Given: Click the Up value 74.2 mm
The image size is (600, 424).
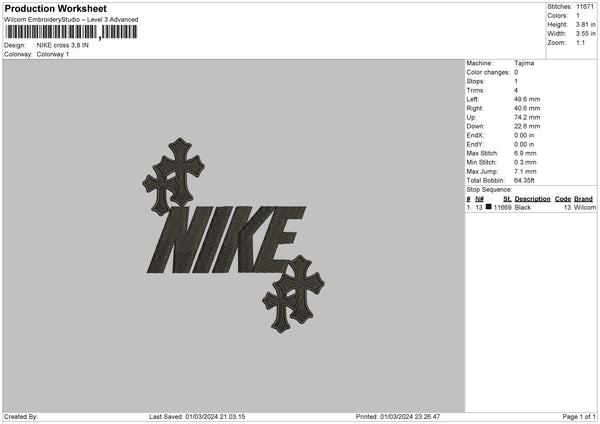Looking at the screenshot, I should pos(527,117).
